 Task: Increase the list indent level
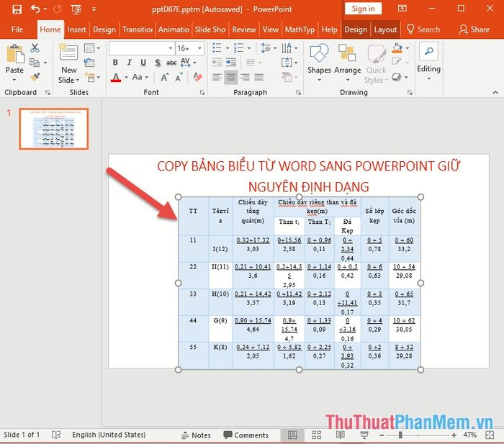[231, 62]
